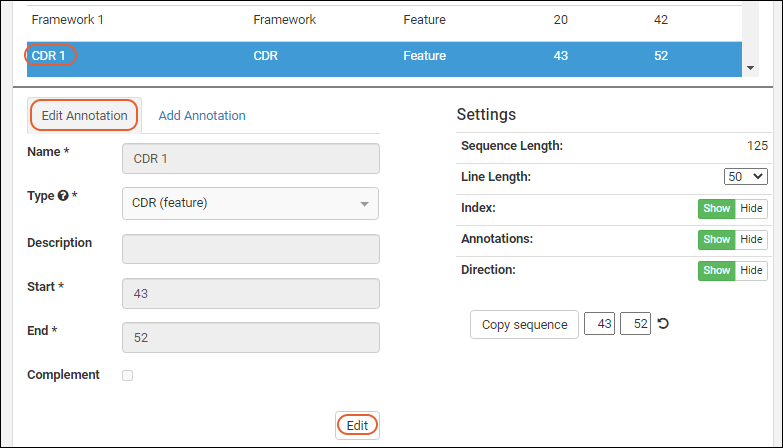Viewport: 783px width, 448px height.
Task: Hide Annotations in sequence view
Action: [x=751, y=240]
